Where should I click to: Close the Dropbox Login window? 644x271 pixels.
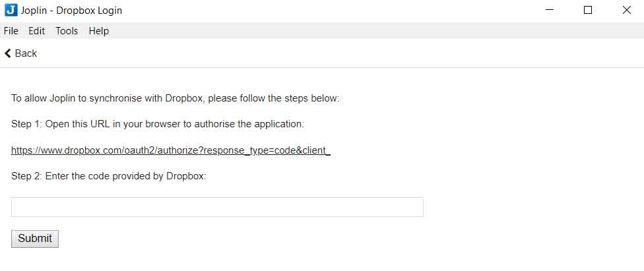tap(626, 10)
